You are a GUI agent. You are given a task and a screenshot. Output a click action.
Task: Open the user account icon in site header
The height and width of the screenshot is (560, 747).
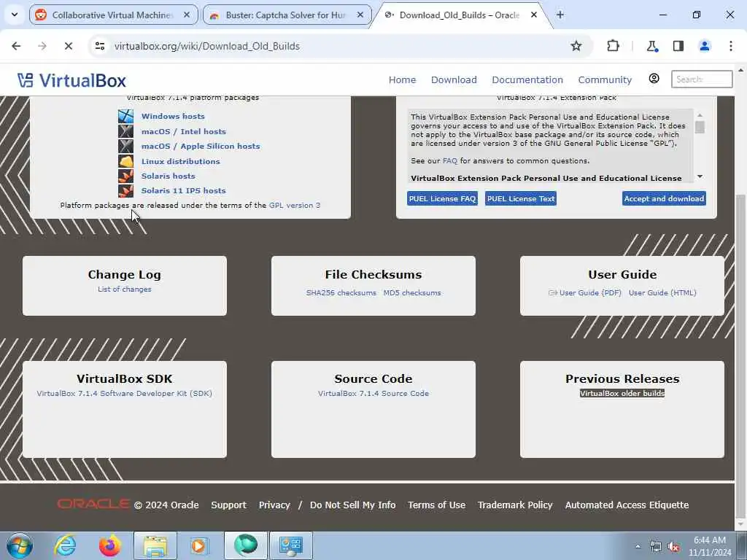654,79
